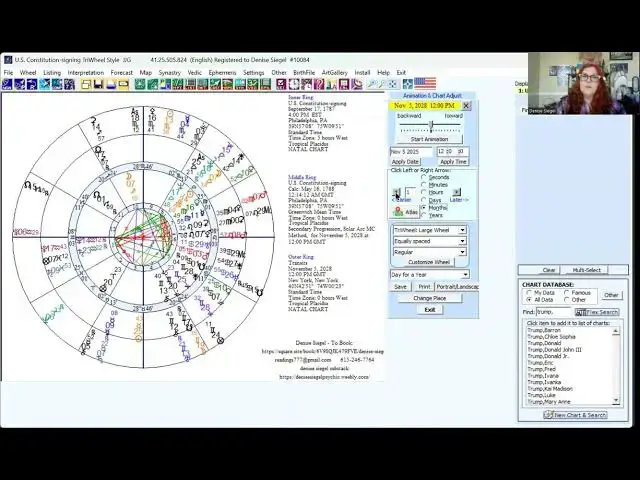Click the printer icon in toolbar

click(111, 84)
